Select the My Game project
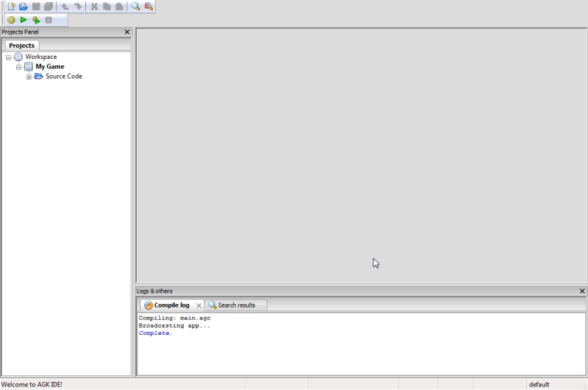Screen dimensions: 588x390 click(50, 66)
